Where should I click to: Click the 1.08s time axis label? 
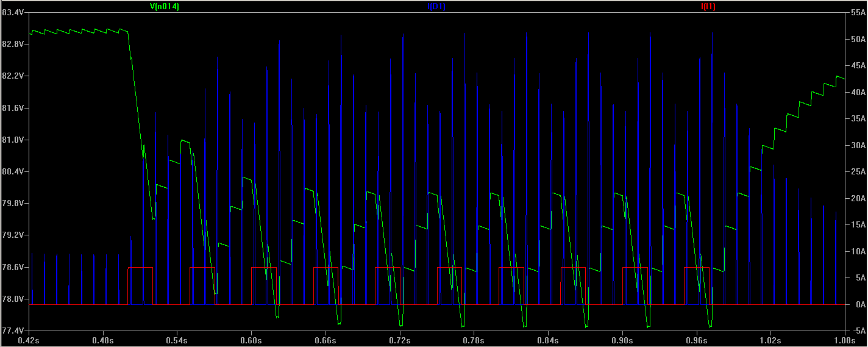click(844, 340)
